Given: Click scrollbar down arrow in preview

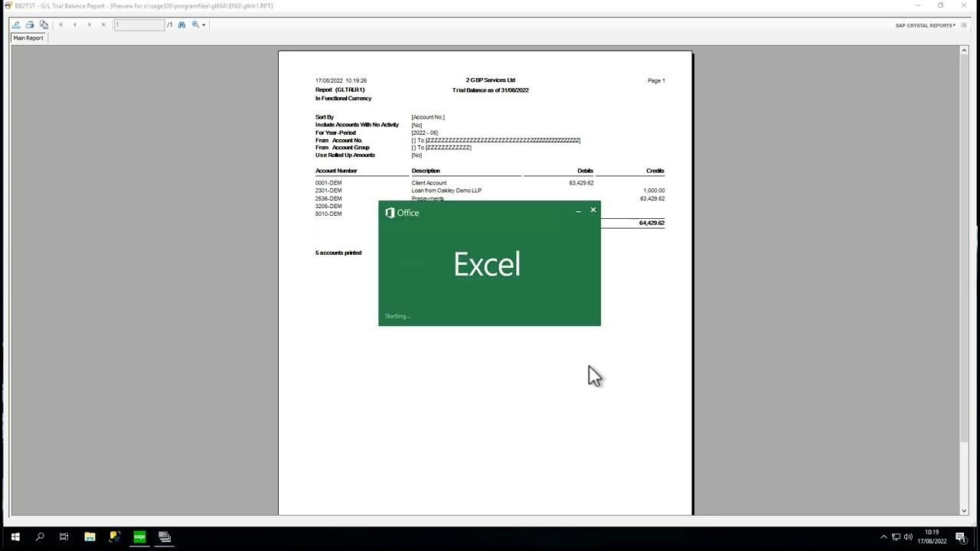Looking at the screenshot, I should pyautogui.click(x=964, y=510).
